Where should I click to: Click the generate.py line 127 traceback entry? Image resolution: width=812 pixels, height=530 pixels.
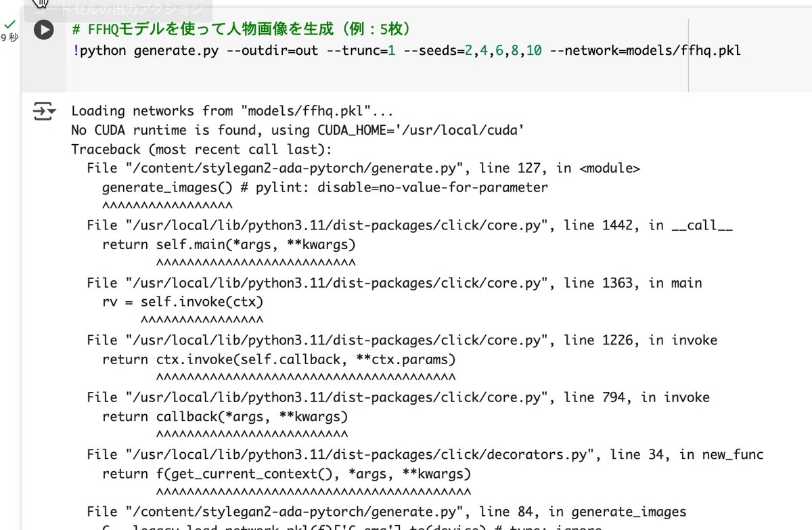[363, 168]
